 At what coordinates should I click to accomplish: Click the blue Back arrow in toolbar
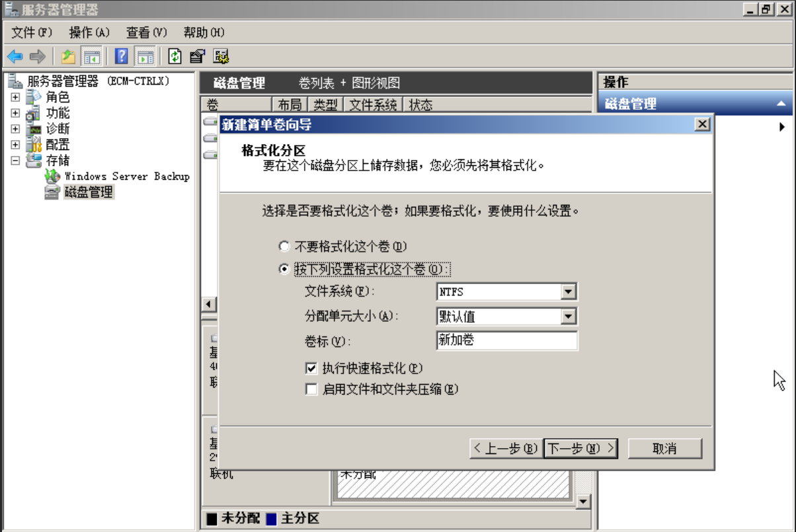tap(15, 57)
